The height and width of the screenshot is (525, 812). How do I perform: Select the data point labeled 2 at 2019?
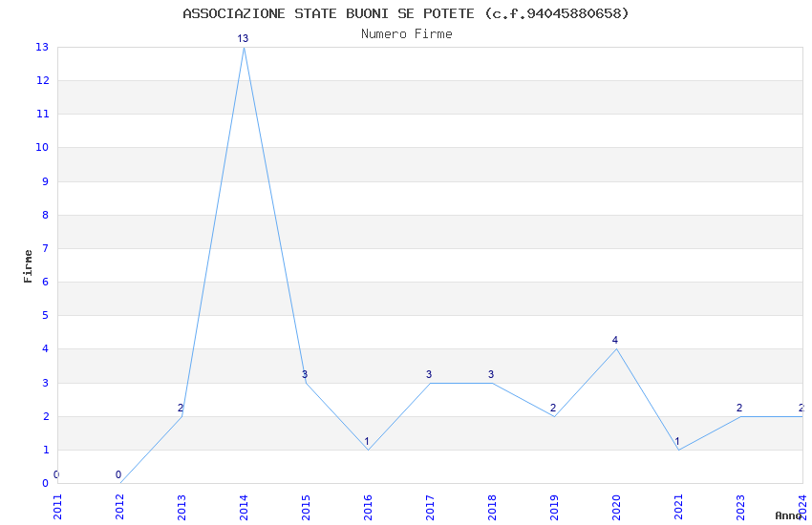[554, 416]
